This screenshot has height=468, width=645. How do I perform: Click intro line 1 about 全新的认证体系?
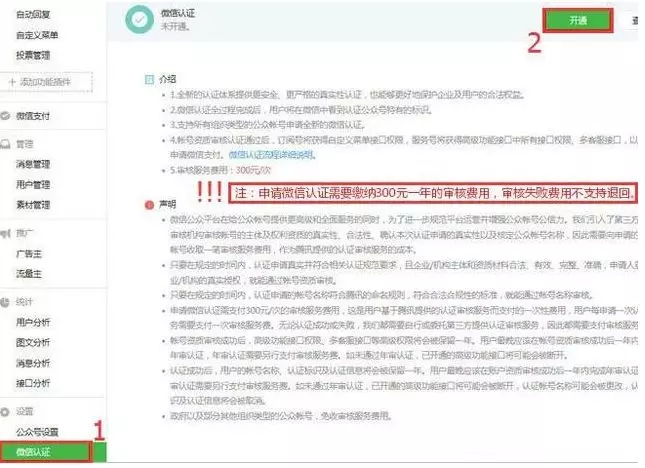348,95
